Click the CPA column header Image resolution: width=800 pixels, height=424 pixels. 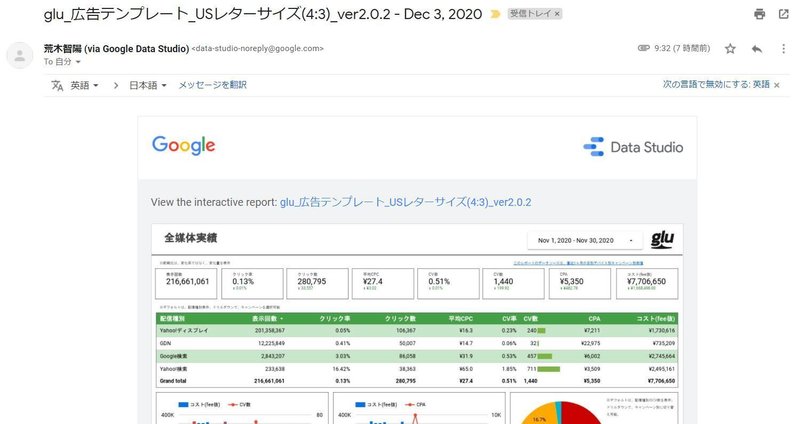pos(594,318)
